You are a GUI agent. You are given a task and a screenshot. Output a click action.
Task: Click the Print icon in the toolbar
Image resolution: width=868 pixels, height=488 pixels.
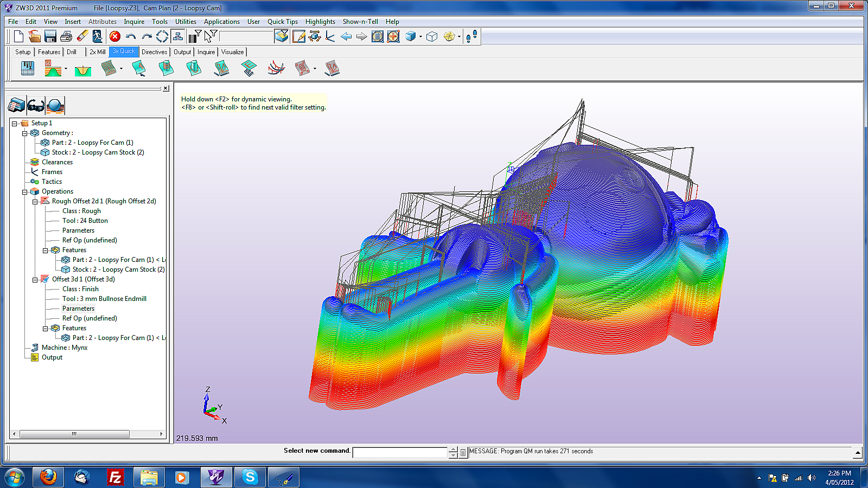66,36
